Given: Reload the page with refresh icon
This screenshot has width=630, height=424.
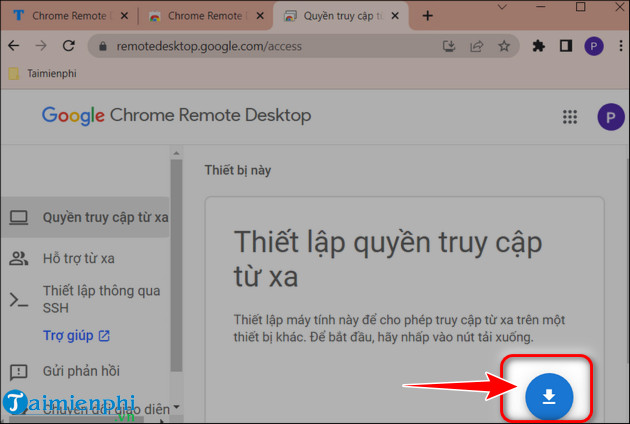Looking at the screenshot, I should coord(69,46).
